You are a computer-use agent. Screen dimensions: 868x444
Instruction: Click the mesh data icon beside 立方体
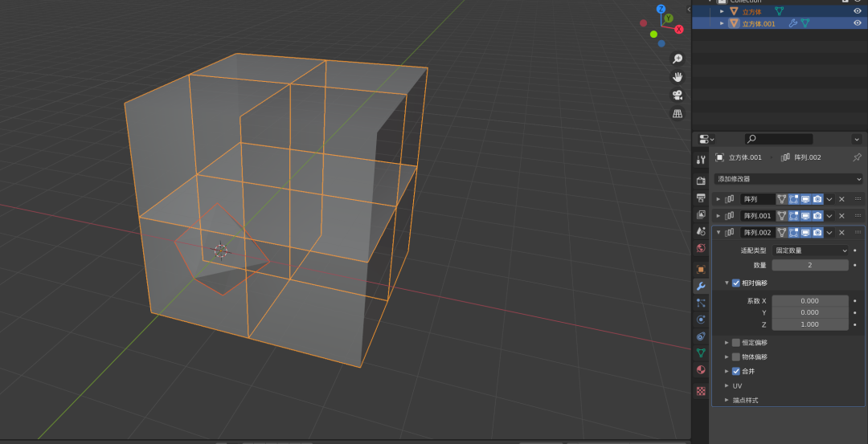(779, 11)
